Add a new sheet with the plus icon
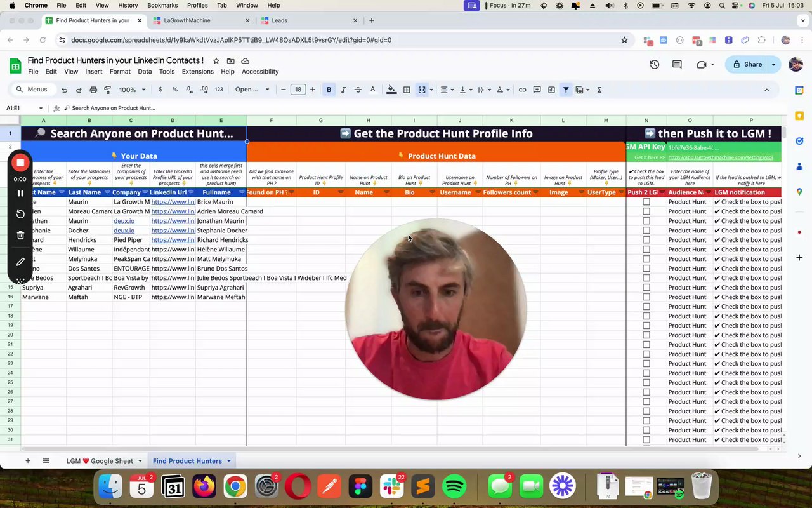 [28, 461]
